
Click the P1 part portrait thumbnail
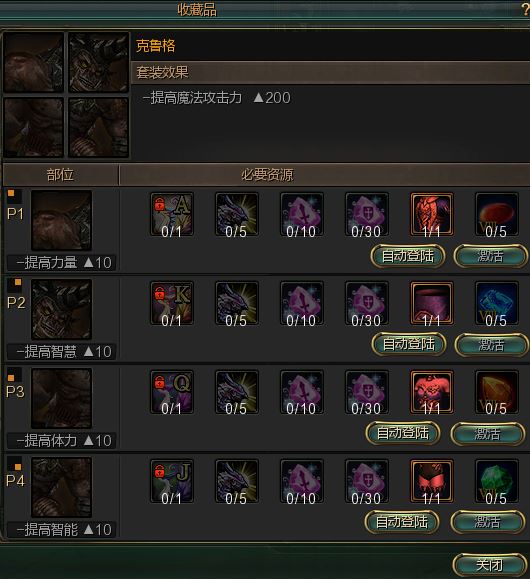[61, 220]
